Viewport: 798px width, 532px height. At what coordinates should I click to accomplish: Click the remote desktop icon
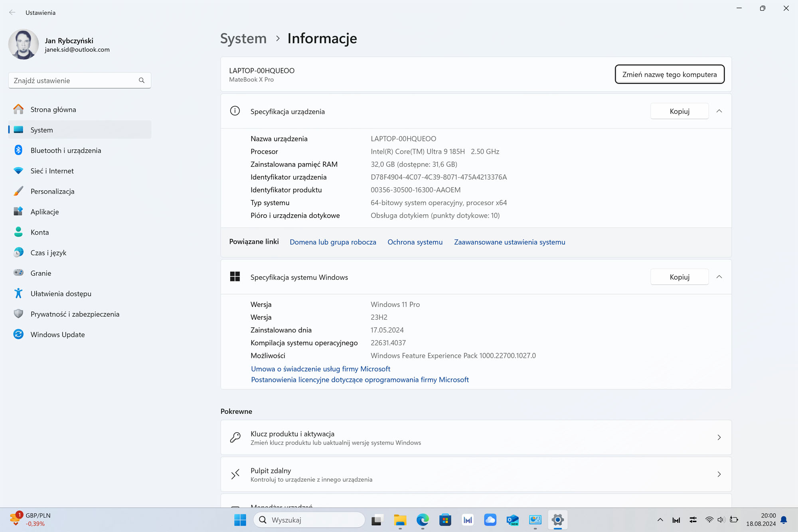(x=235, y=474)
